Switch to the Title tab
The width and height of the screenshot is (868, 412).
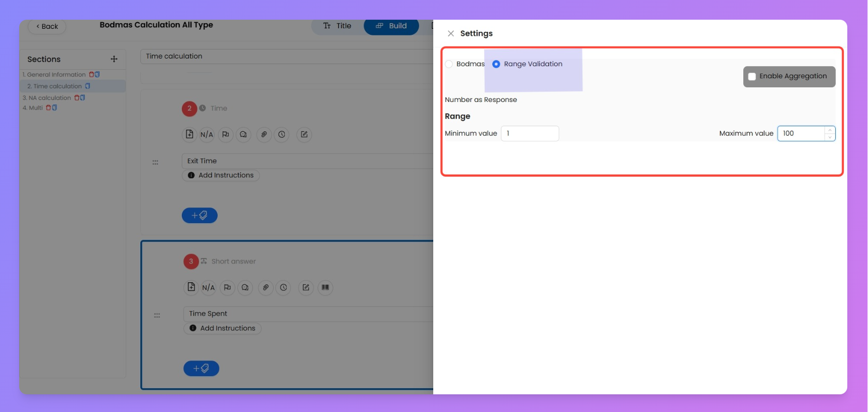click(x=337, y=26)
